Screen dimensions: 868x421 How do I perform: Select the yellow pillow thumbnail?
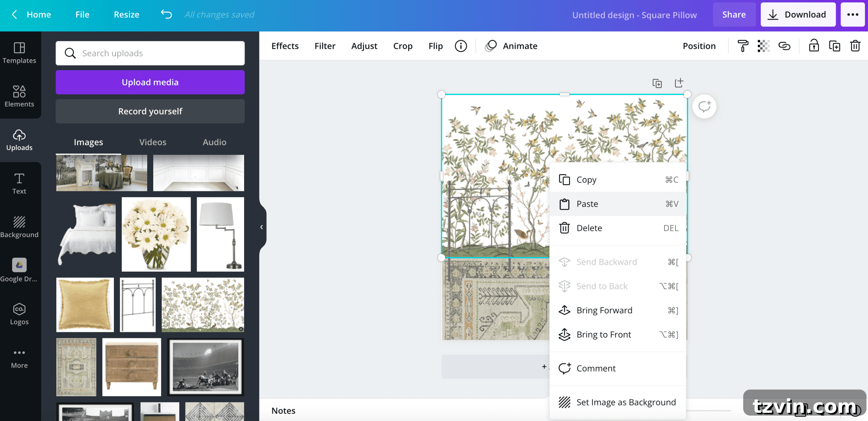click(85, 304)
